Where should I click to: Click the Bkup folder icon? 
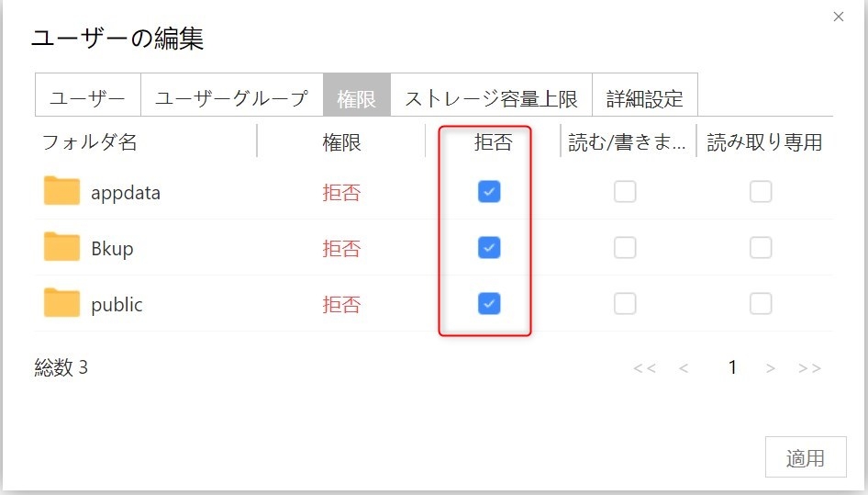pyautogui.click(x=62, y=248)
